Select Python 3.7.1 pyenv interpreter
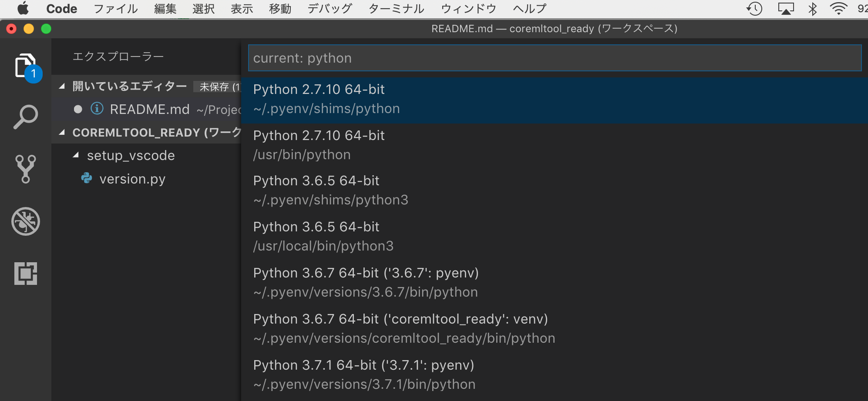Image resolution: width=868 pixels, height=401 pixels. (555, 374)
